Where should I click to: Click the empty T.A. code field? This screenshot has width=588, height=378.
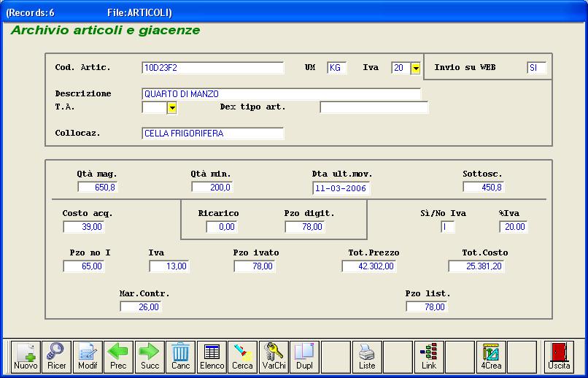pos(155,107)
